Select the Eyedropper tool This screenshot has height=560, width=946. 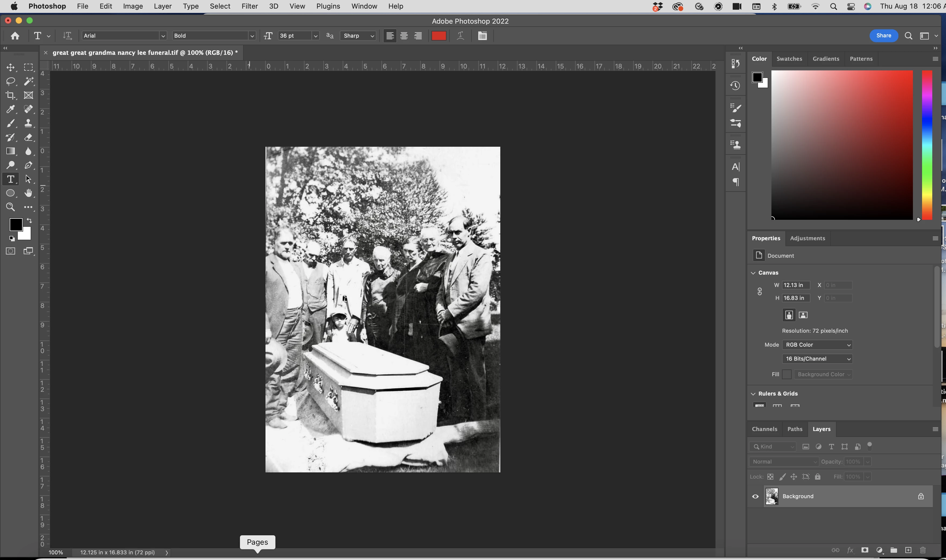[10, 109]
